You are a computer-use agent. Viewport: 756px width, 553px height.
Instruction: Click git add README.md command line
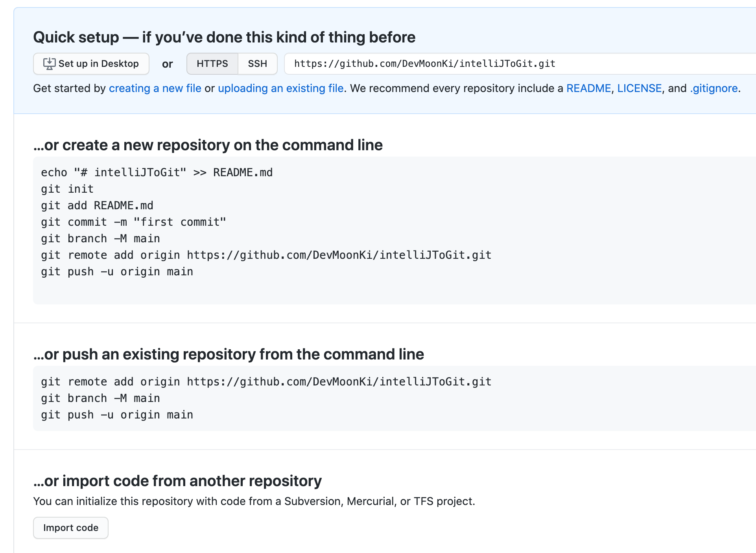click(x=97, y=206)
